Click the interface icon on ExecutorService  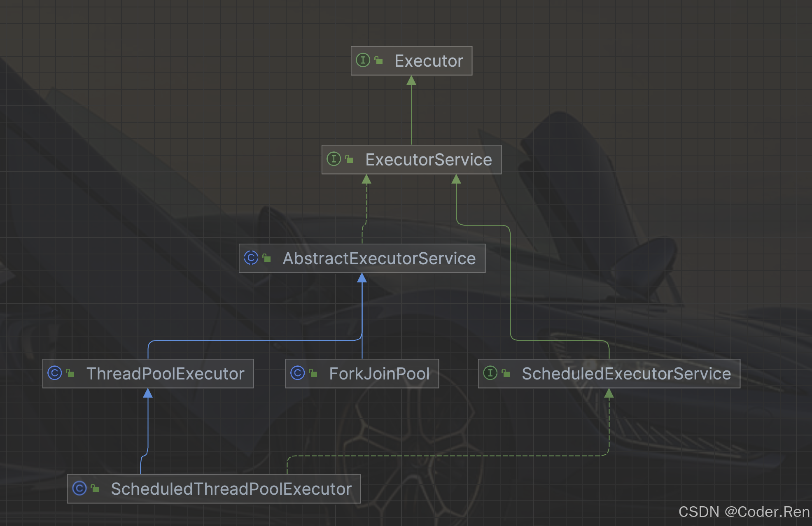(334, 159)
